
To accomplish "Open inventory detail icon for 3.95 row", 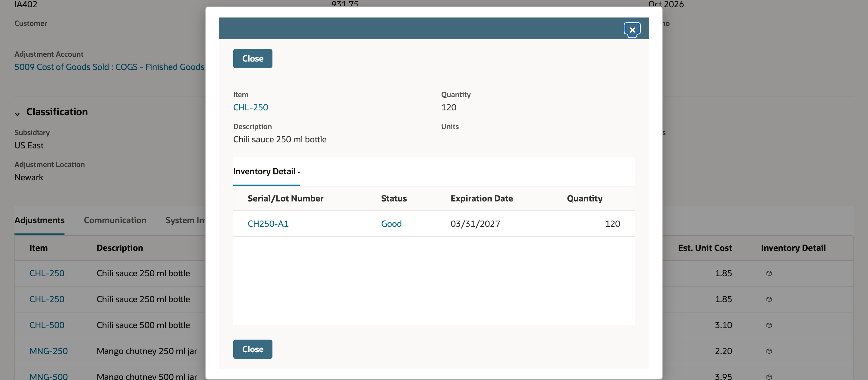I will click(769, 377).
